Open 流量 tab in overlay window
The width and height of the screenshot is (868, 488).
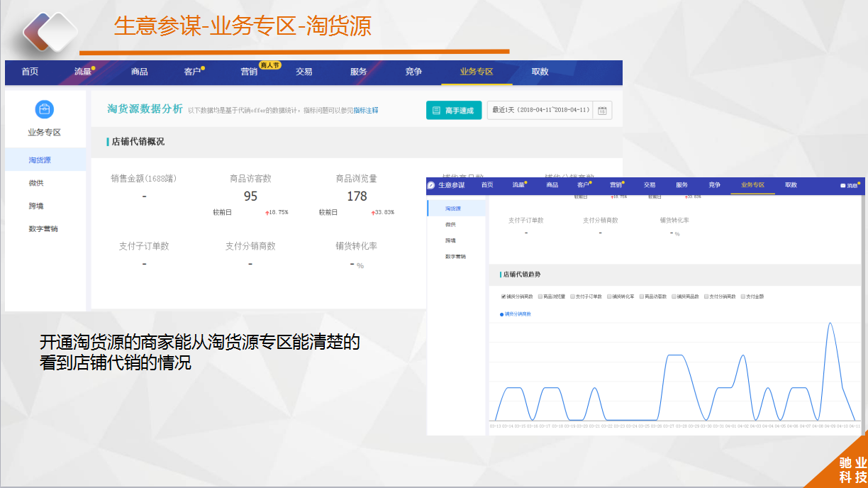pos(519,185)
